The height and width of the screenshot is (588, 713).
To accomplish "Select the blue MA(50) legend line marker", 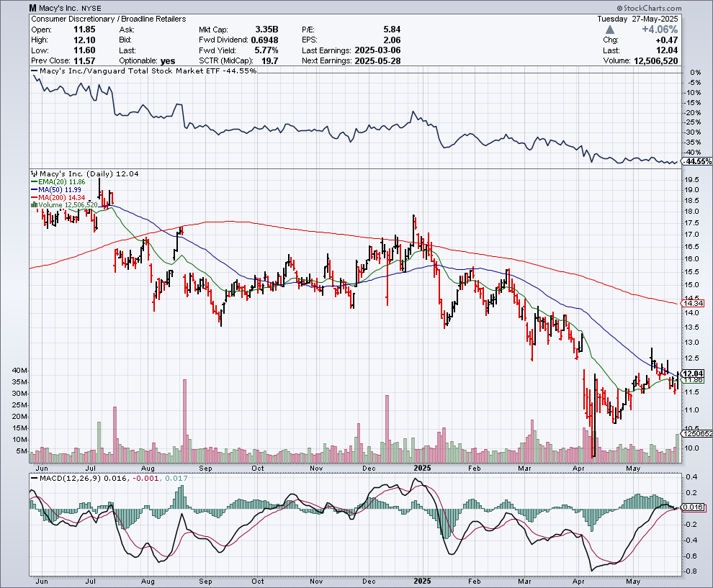I will tap(34, 189).
